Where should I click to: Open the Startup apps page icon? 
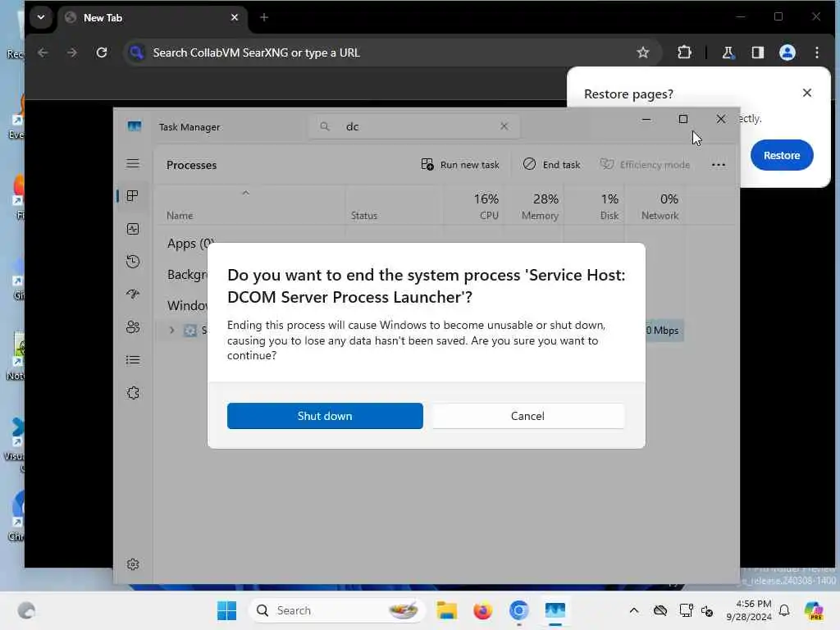tap(133, 294)
